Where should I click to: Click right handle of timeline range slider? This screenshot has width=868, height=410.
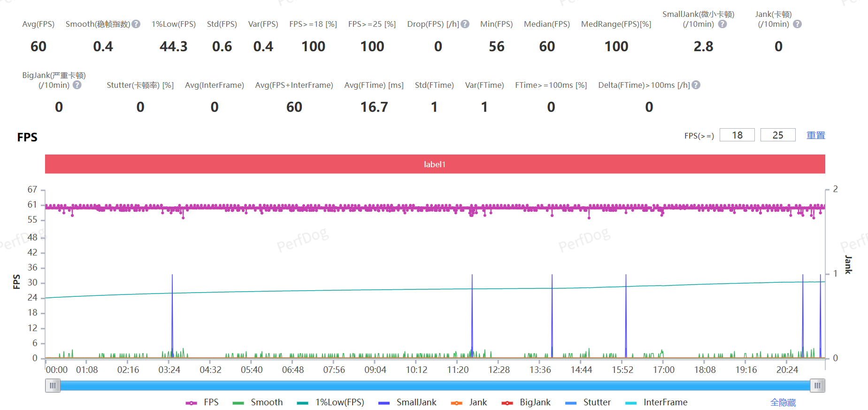pyautogui.click(x=817, y=386)
